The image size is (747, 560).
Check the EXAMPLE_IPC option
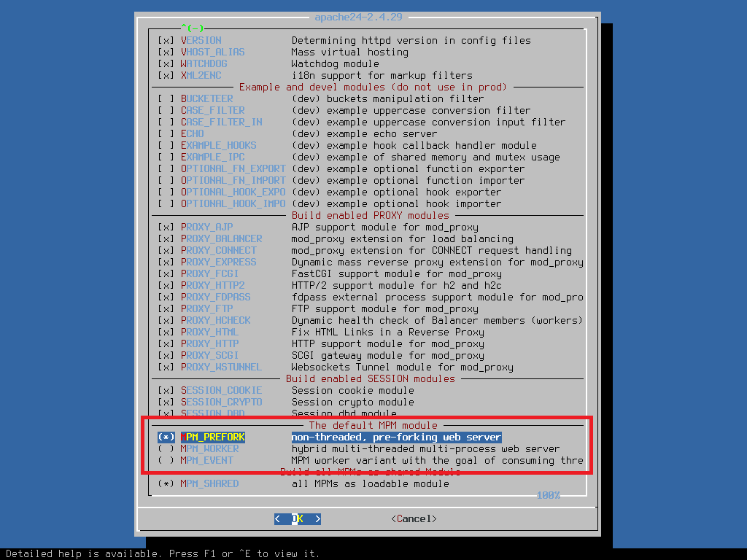point(166,157)
